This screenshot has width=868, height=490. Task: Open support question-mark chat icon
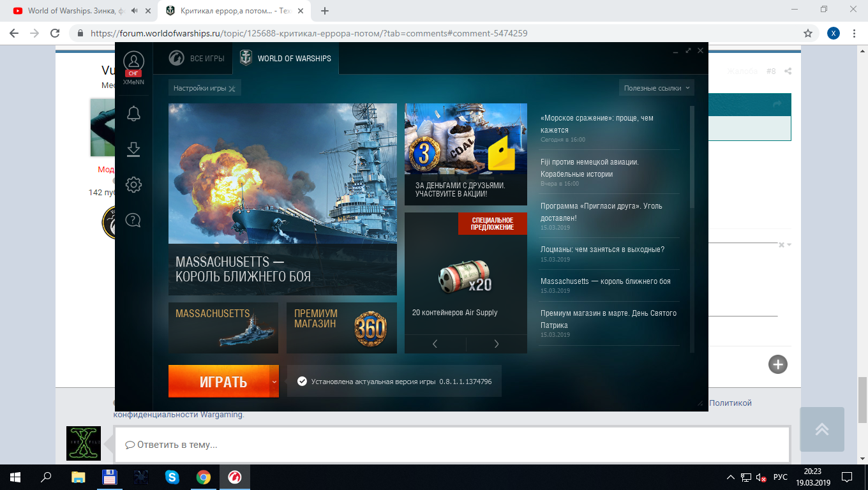pyautogui.click(x=133, y=220)
